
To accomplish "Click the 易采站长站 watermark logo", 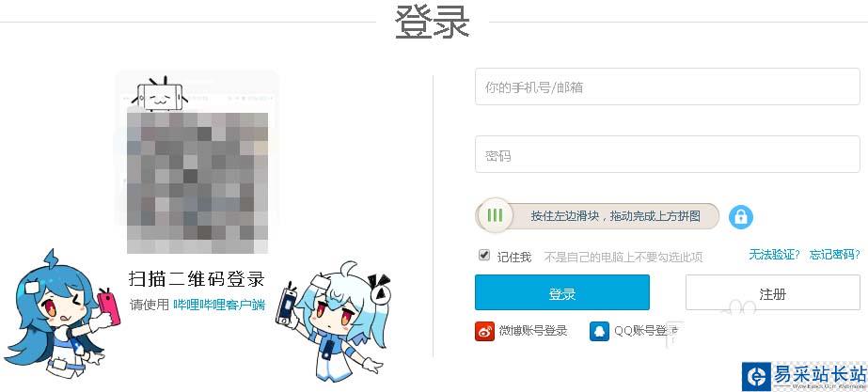I will pos(804,377).
